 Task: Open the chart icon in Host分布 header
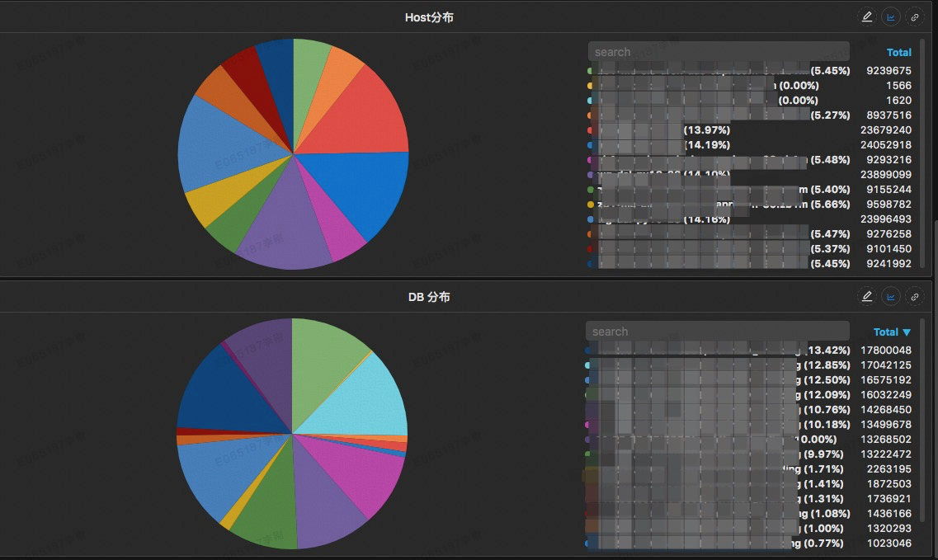tap(891, 17)
